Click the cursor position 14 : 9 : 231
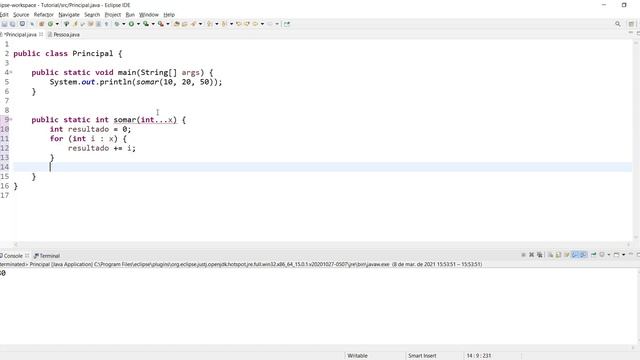Viewport: 640px width, 360px height. (479, 356)
